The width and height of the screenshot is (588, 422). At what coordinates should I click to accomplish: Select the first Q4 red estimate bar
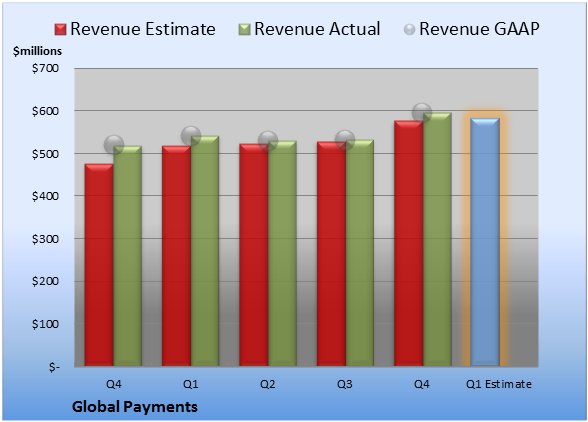pyautogui.click(x=99, y=265)
